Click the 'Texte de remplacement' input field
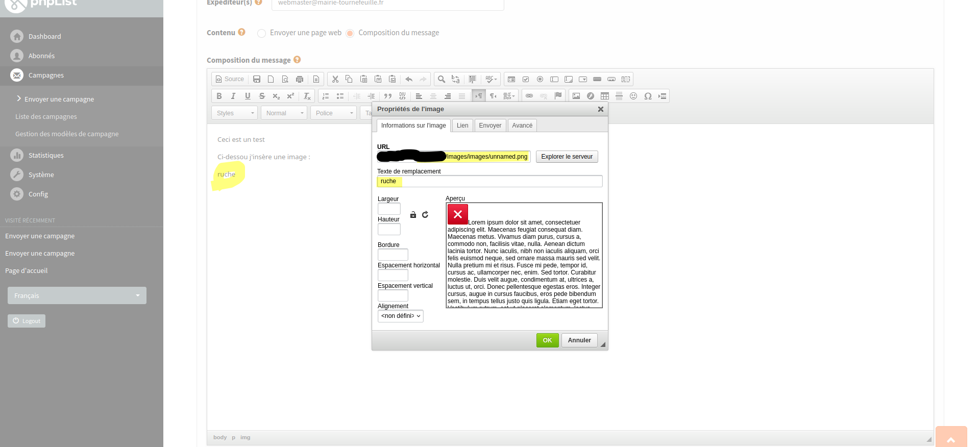 [500, 181]
